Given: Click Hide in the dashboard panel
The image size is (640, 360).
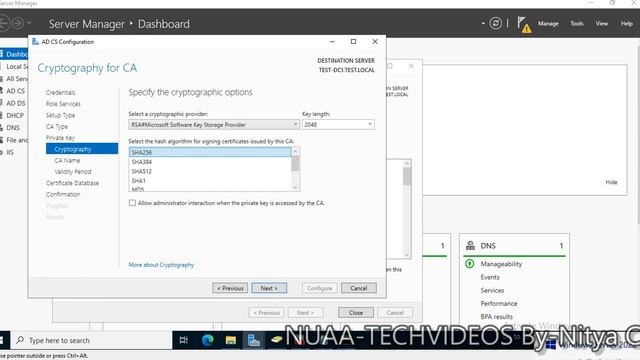Looking at the screenshot, I should pyautogui.click(x=611, y=182).
